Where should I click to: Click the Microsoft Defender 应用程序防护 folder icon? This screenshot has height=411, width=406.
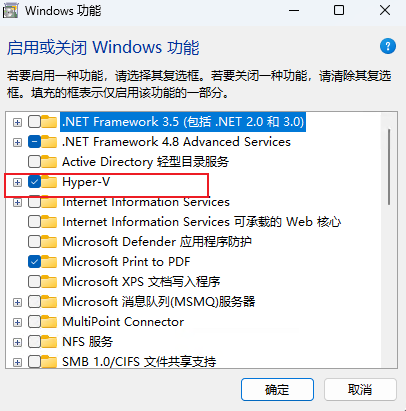(x=49, y=242)
